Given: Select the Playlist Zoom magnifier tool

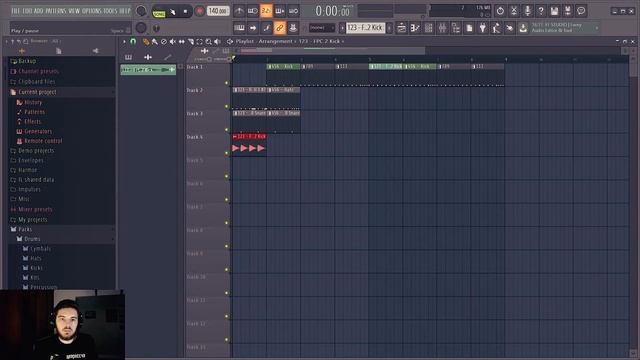Looking at the screenshot, I should (x=209, y=41).
